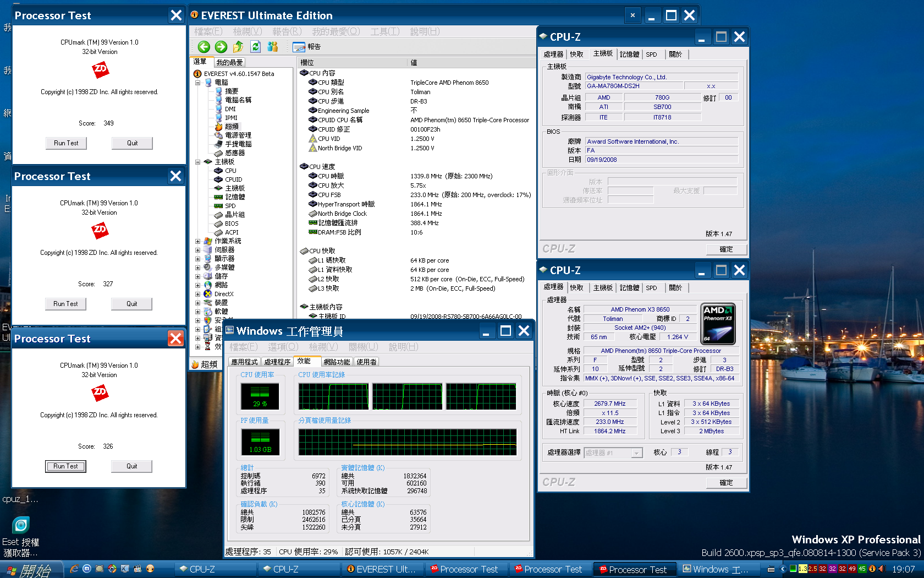Select CPUID node in EVEREST tree
924x578 pixels.
tap(228, 179)
